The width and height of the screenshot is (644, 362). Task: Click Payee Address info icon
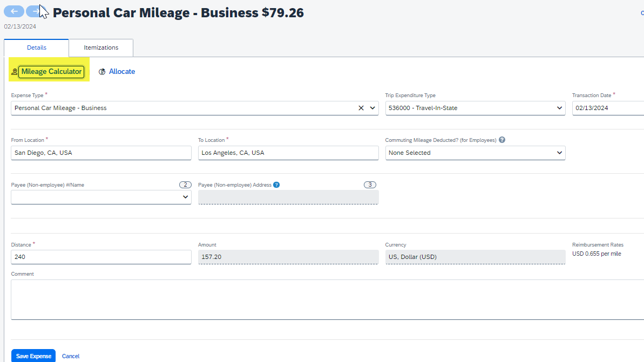(x=276, y=185)
